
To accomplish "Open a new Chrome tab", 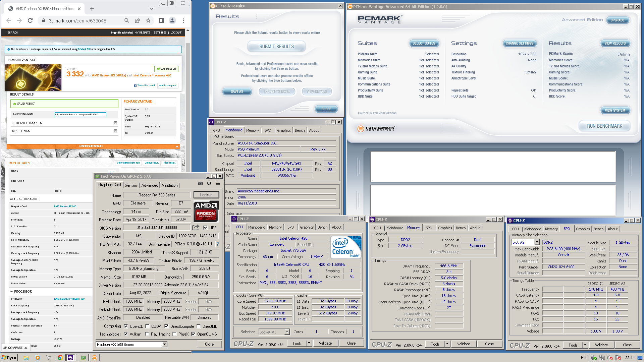I will (92, 9).
